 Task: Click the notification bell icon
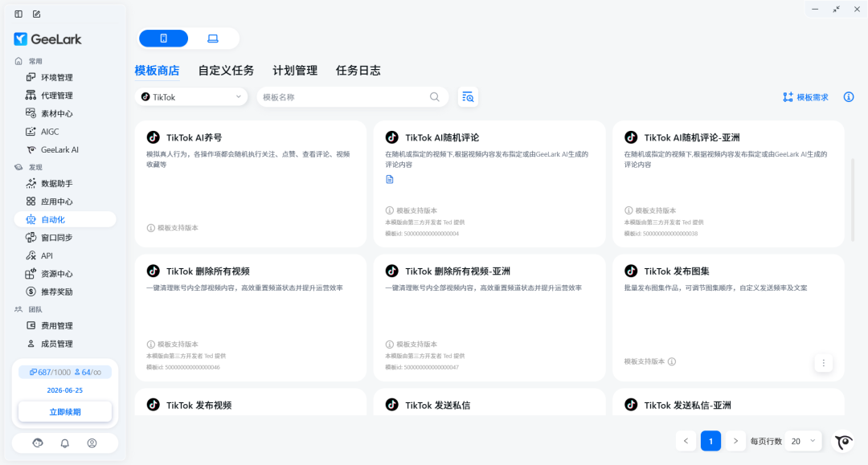click(x=65, y=443)
